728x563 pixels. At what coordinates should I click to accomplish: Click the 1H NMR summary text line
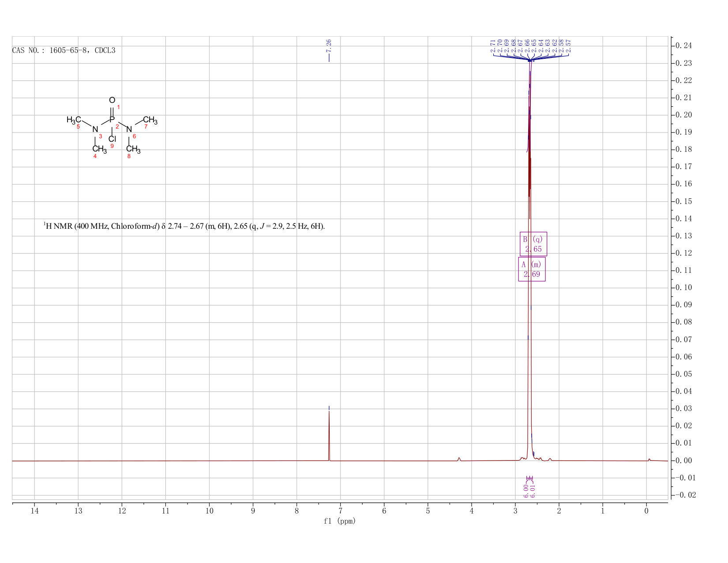[x=184, y=226]
